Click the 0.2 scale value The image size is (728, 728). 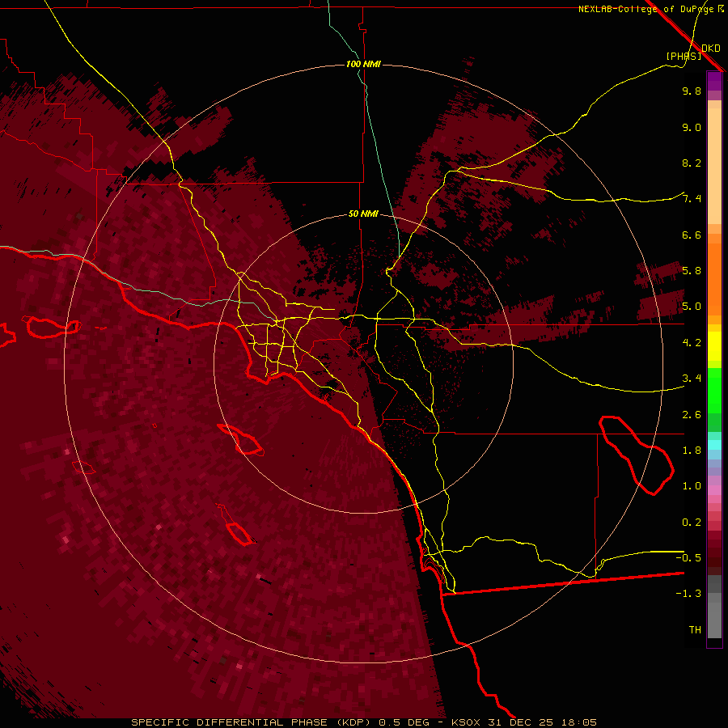[x=692, y=523]
